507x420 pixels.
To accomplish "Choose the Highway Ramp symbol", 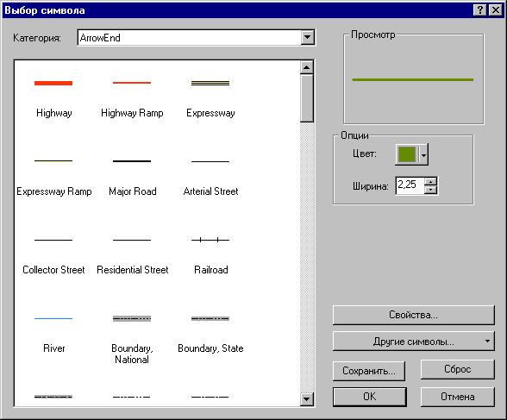I will [132, 97].
